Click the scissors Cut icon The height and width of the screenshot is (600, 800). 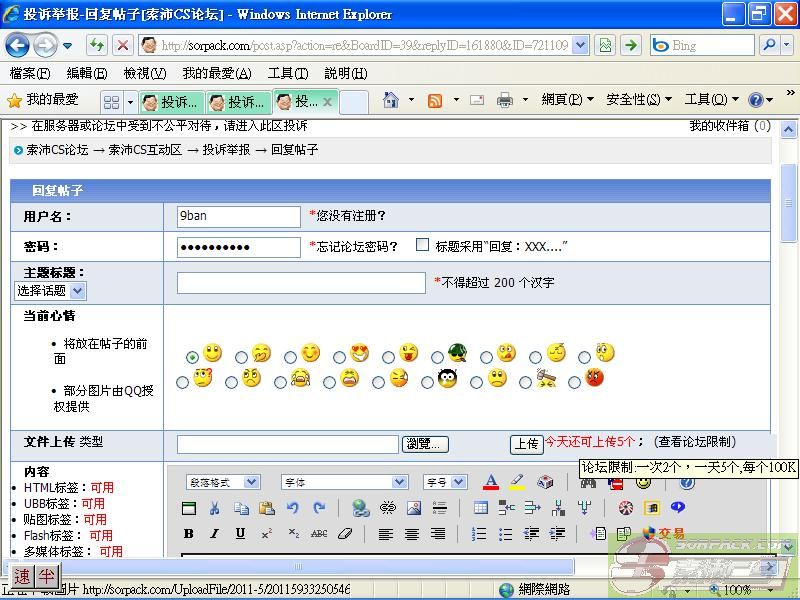coord(215,508)
